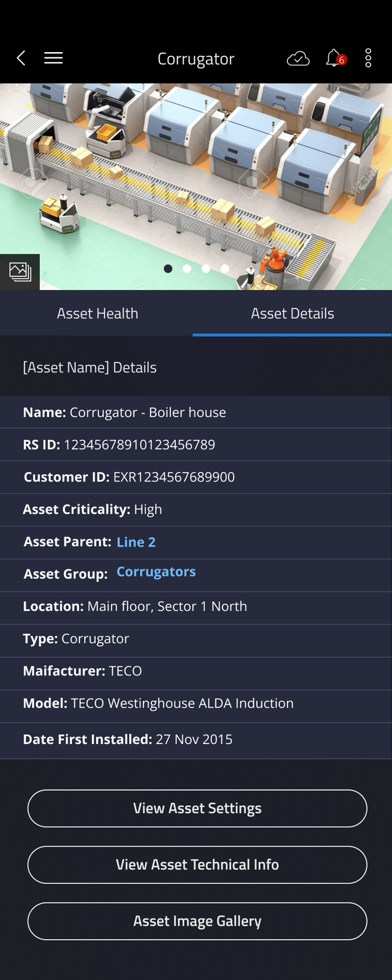392x980 pixels.
Task: Tap the image gallery icon on photo
Action: tap(20, 272)
